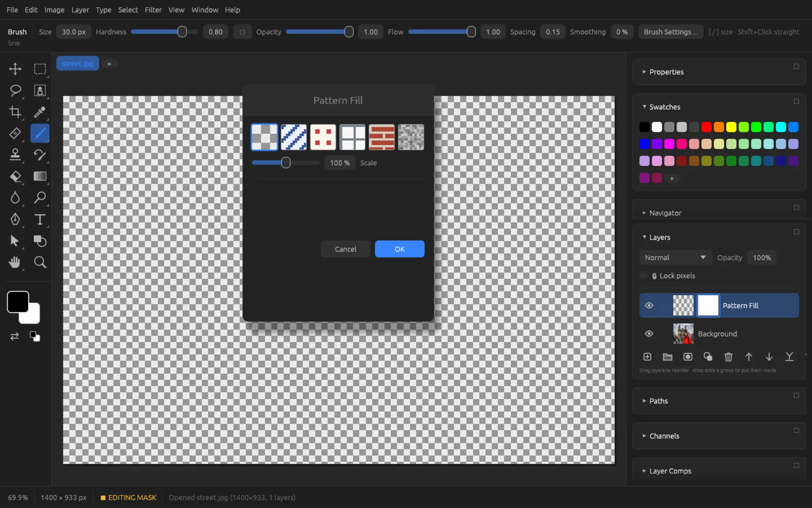812x508 pixels.
Task: Toggle the square button beside Hardness value
Action: pos(242,32)
